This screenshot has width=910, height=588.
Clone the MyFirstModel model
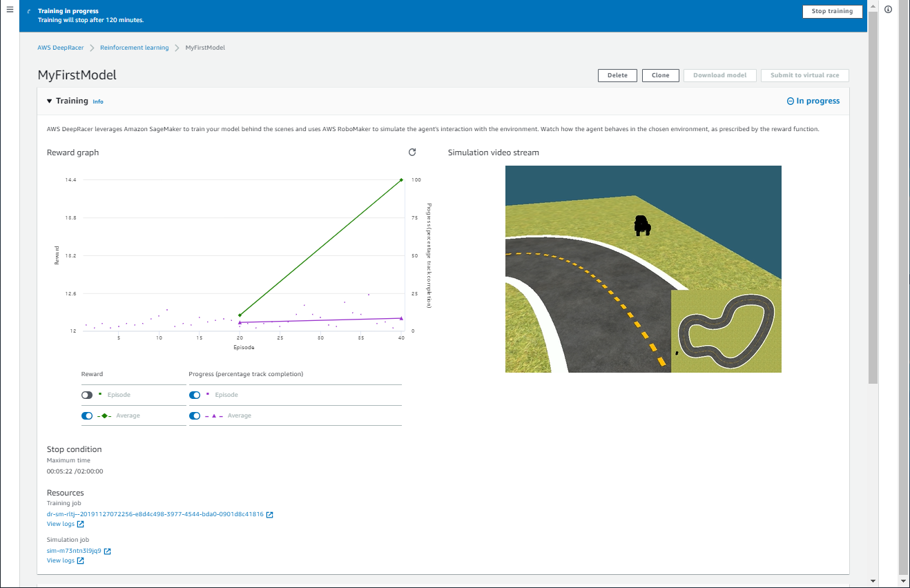pos(660,75)
